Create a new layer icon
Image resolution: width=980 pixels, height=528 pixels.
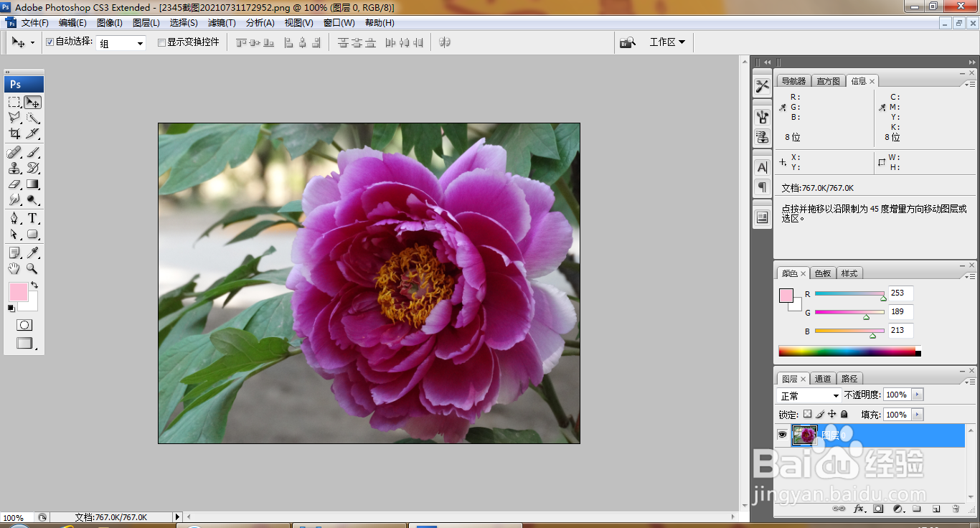click(936, 509)
